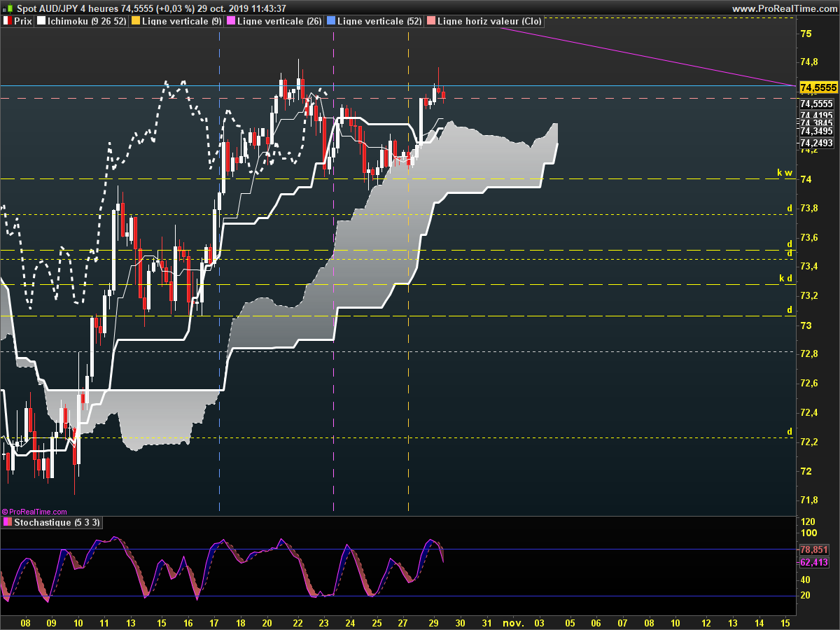Open the Prix label settings
The width and height of the screenshot is (840, 630).
pos(23,22)
